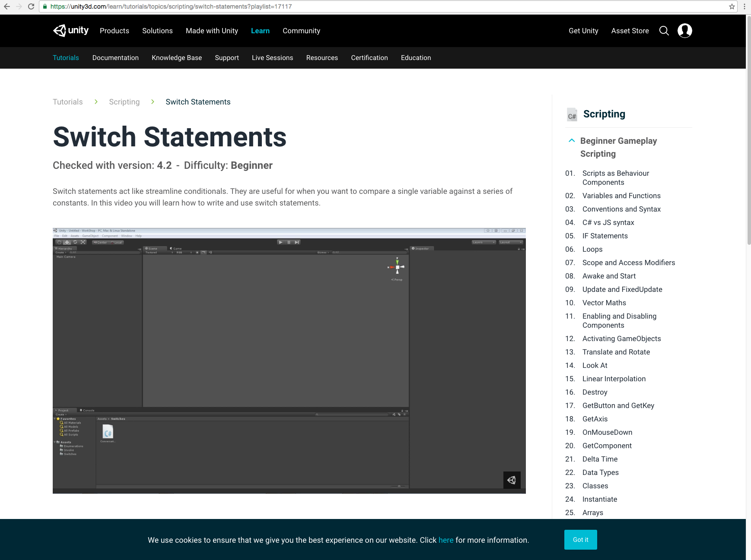751x560 pixels.
Task: Open Loops lesson
Action: pyautogui.click(x=592, y=249)
